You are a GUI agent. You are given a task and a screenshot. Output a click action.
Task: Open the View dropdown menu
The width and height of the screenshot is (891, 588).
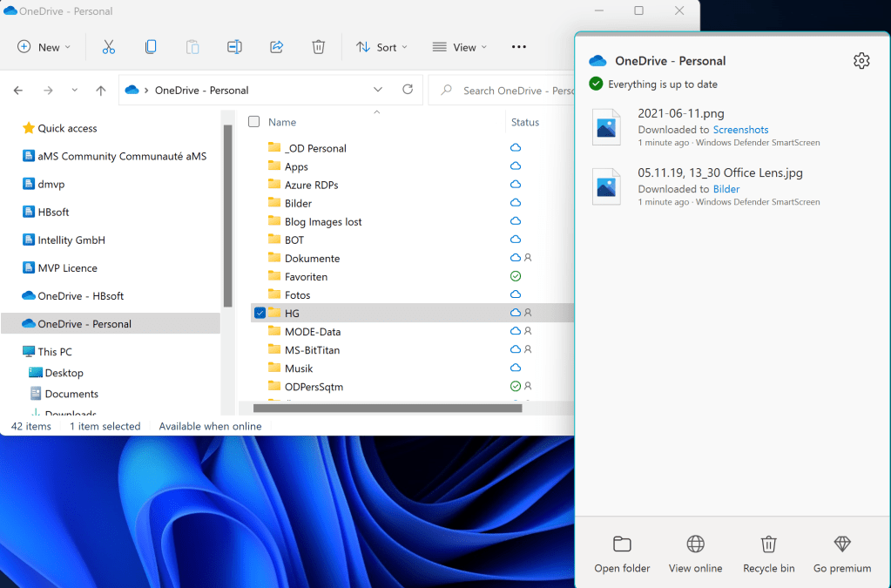click(459, 47)
